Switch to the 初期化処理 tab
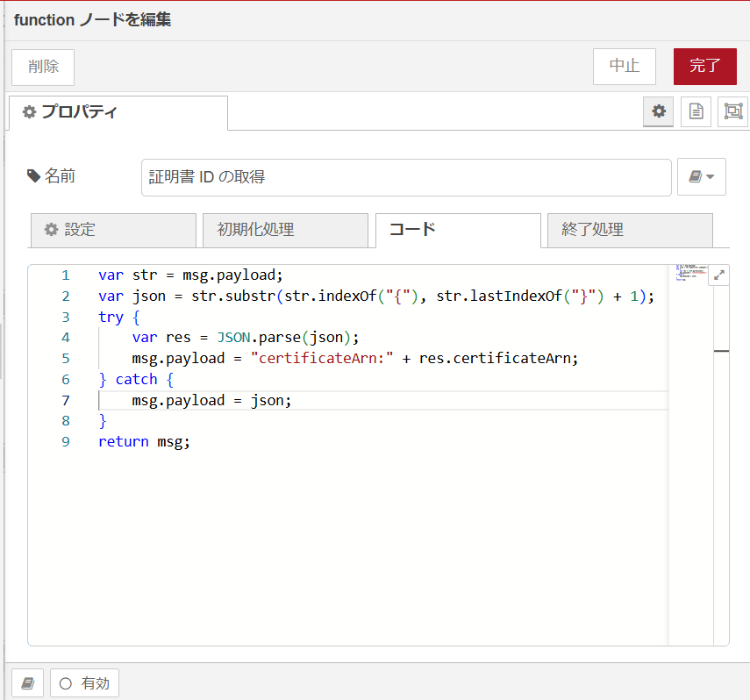 (285, 230)
